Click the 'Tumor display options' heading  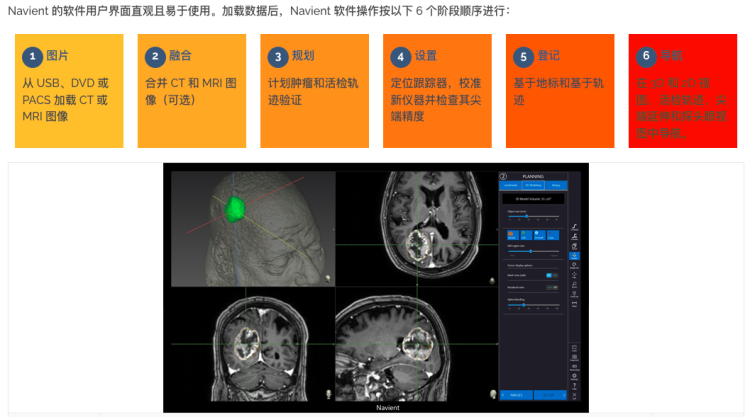(x=519, y=265)
